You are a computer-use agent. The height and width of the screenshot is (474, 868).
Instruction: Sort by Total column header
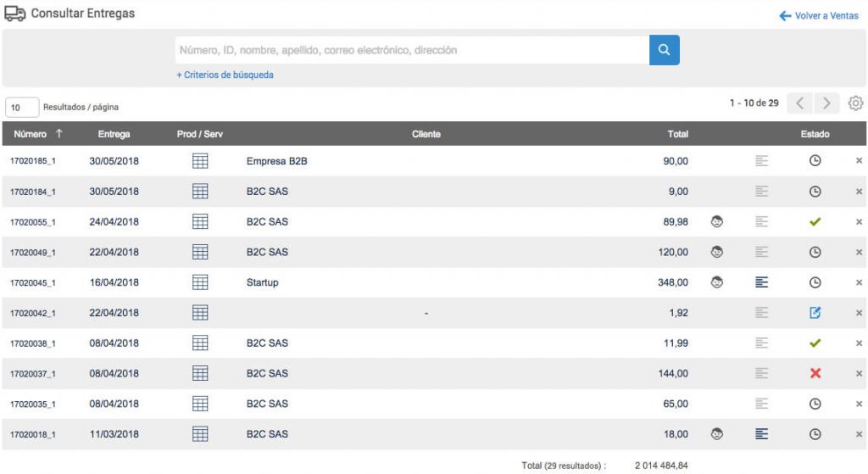click(x=677, y=134)
